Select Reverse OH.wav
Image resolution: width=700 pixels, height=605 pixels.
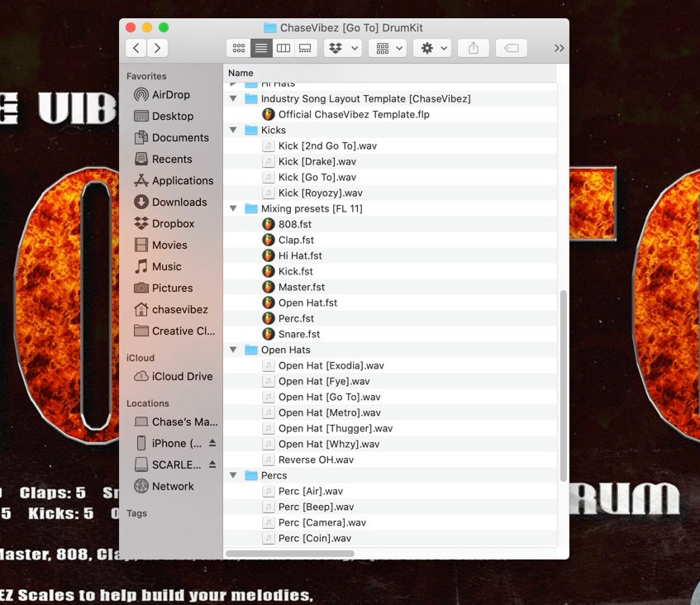click(390, 460)
